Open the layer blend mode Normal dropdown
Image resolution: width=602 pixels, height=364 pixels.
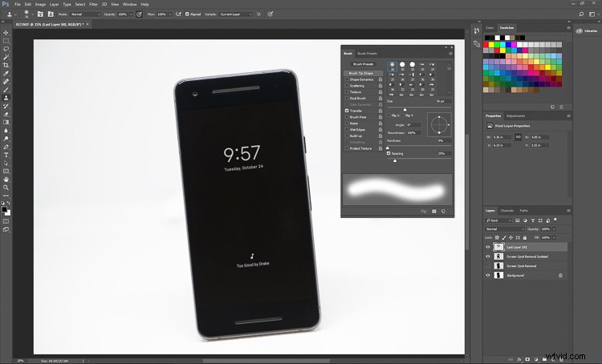click(x=504, y=229)
